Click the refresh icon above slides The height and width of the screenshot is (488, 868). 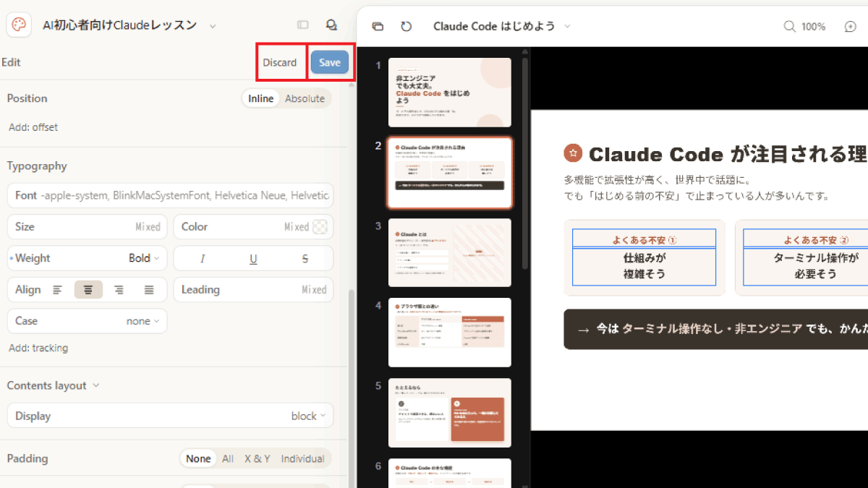pos(407,26)
